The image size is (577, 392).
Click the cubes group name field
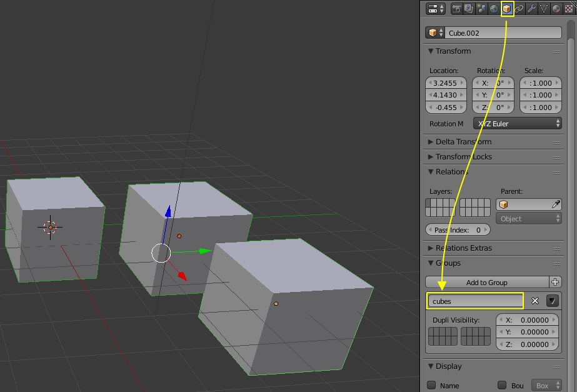[x=475, y=301]
